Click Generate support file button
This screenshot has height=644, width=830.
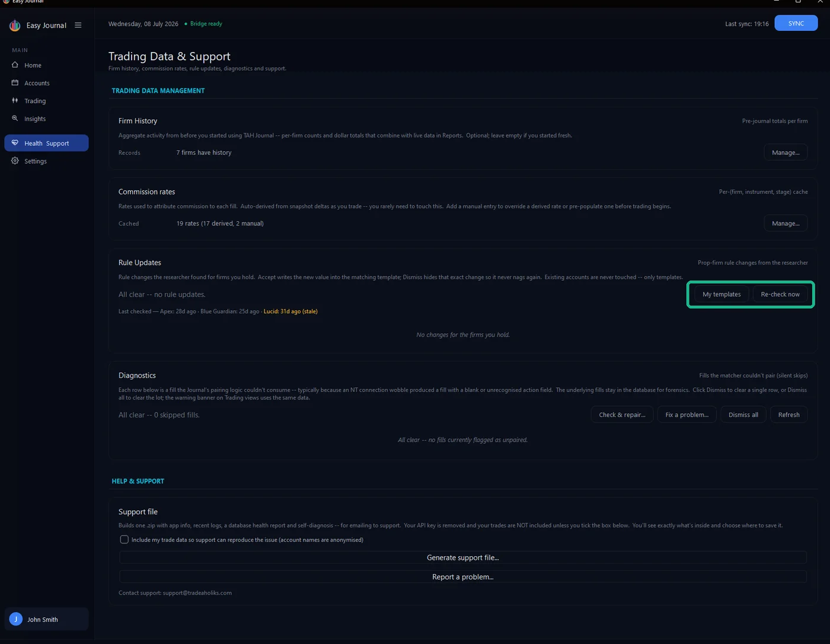463,557
